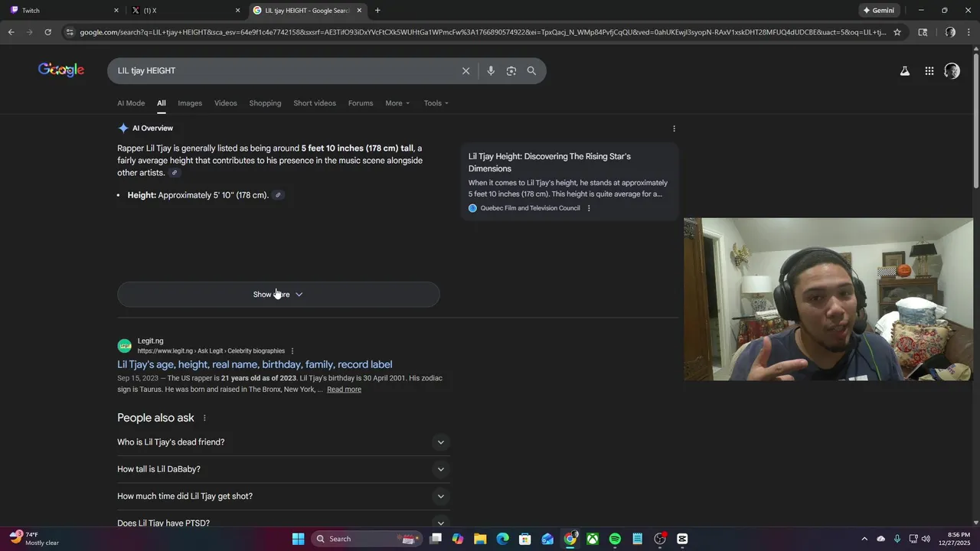
Task: Open the Quebec Film and Television Council source
Action: [530, 208]
